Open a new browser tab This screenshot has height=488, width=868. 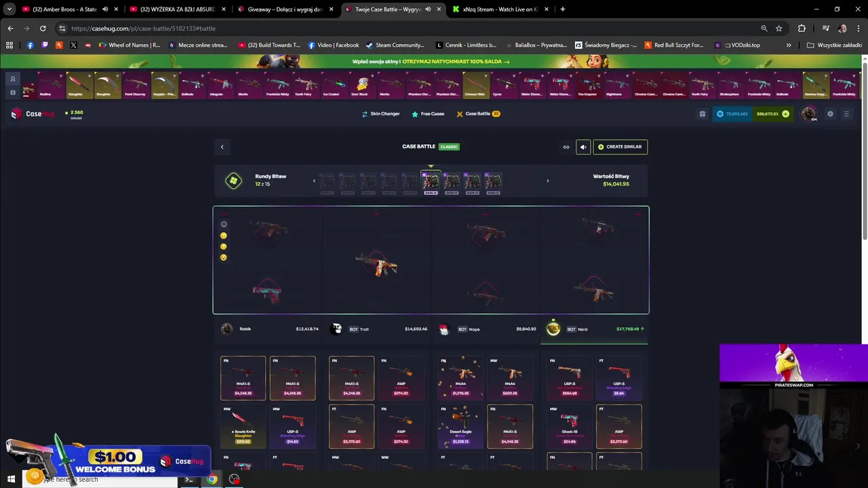562,9
